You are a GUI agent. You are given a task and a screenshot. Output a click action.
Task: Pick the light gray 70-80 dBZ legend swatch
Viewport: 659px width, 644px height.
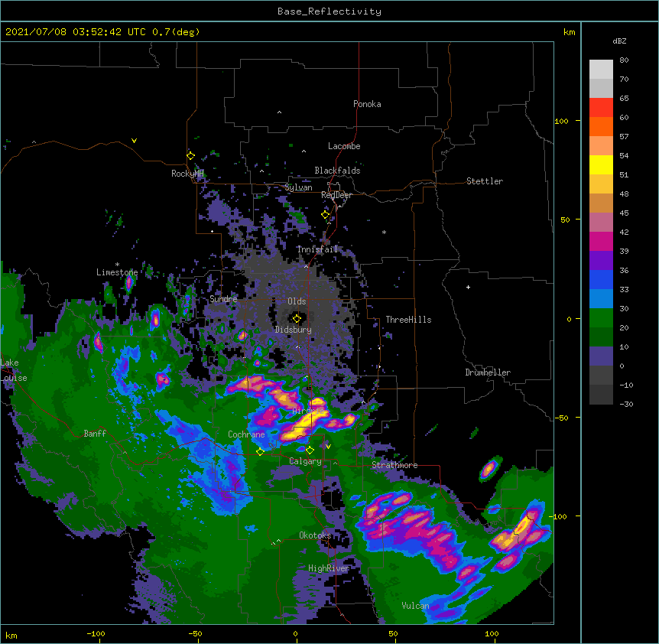pos(601,69)
